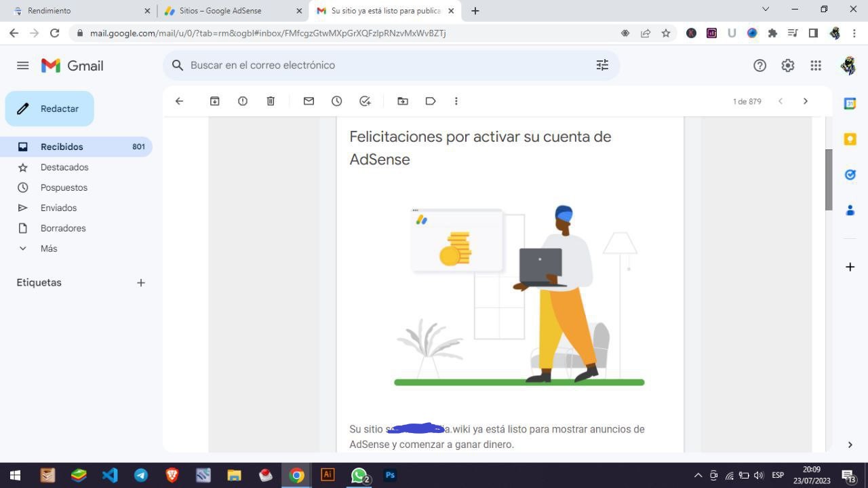Click the email vertical scrollbar
The width and height of the screenshot is (868, 488).
829,179
